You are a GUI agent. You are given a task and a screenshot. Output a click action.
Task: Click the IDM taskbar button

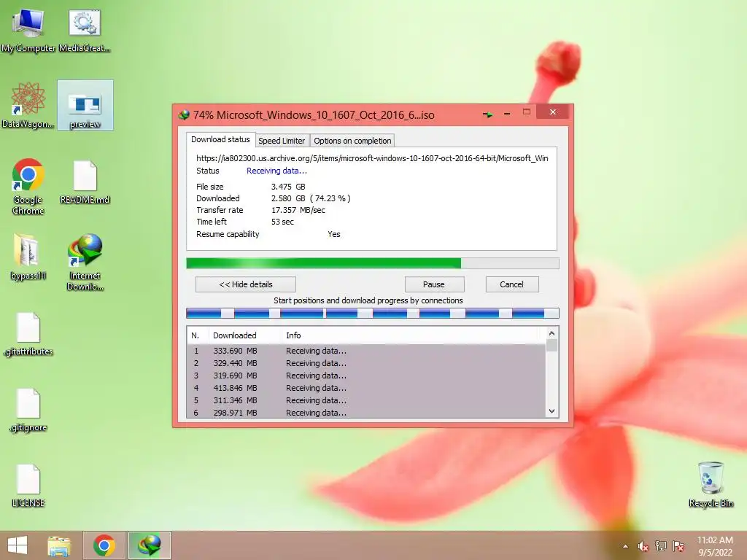coord(150,545)
